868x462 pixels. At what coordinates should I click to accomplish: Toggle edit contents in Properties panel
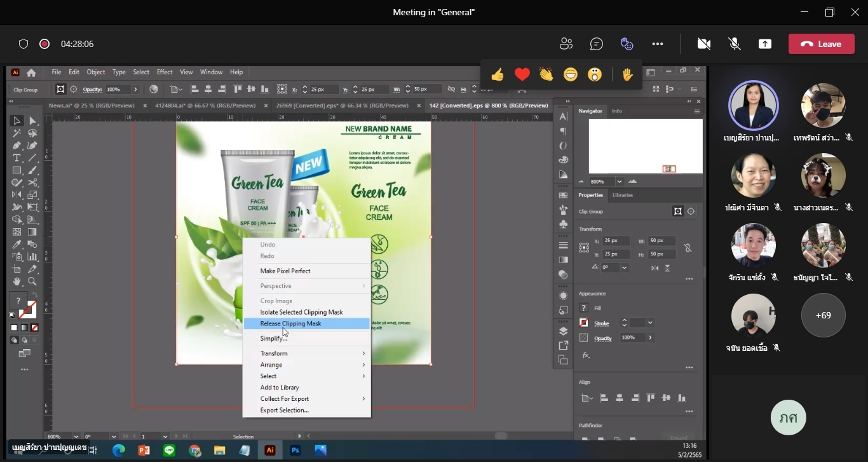click(x=691, y=212)
